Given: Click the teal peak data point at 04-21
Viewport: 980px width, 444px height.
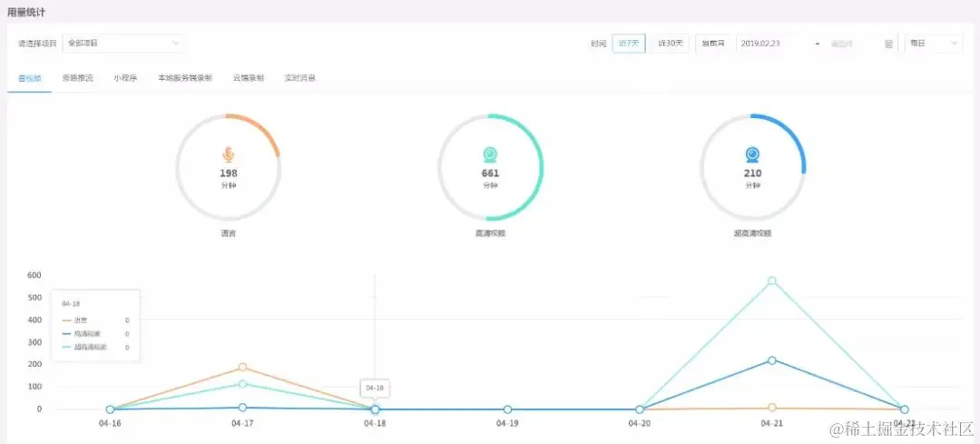Looking at the screenshot, I should (x=772, y=281).
